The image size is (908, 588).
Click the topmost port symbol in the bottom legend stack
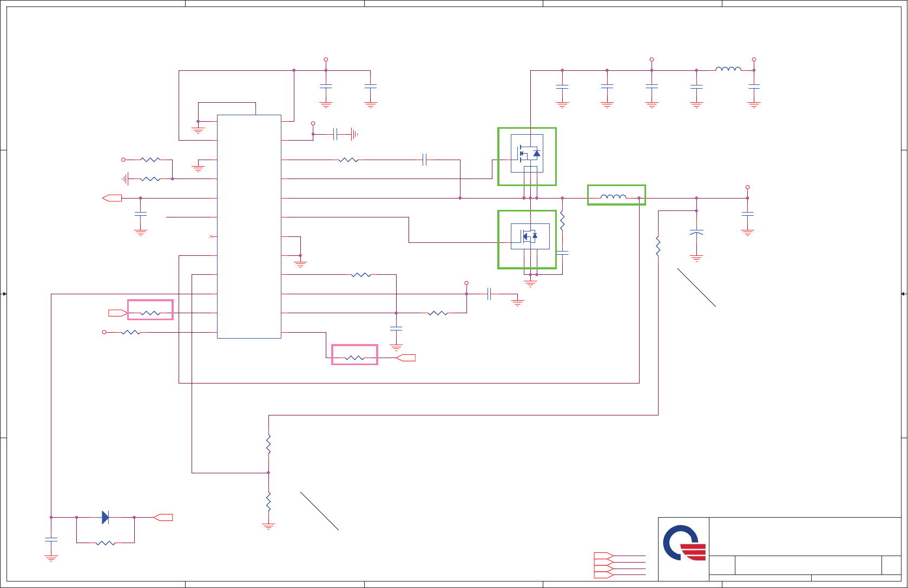[603, 556]
